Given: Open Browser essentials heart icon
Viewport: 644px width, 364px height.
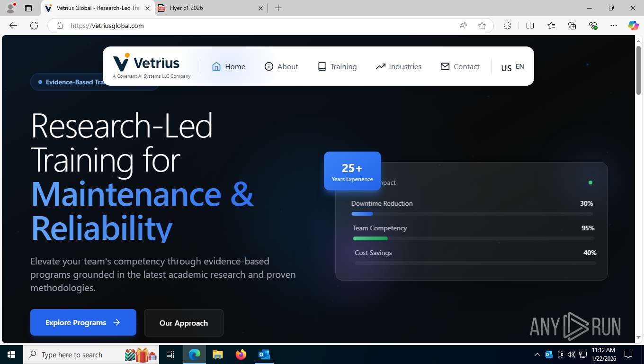Looking at the screenshot, I should pyautogui.click(x=593, y=26).
